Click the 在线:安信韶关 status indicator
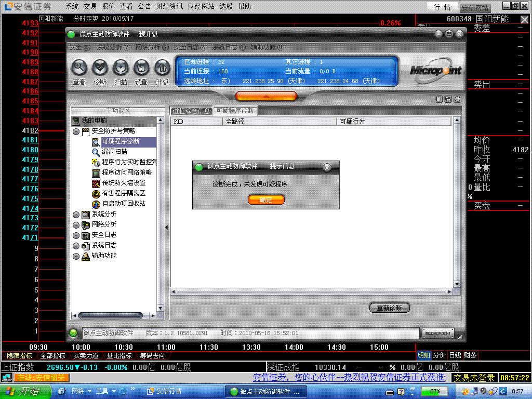The image size is (532, 399). coord(41,378)
